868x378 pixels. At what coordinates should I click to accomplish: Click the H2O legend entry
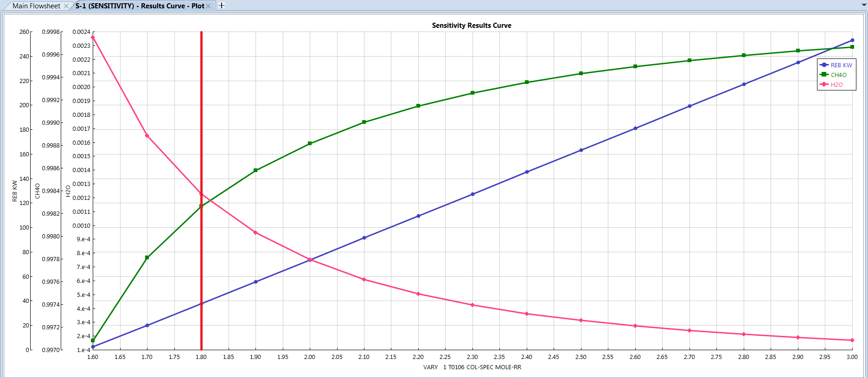click(x=832, y=85)
